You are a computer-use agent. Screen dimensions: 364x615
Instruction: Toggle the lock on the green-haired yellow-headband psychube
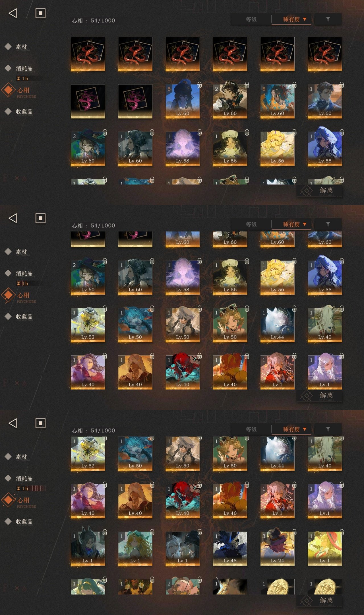pyautogui.click(x=105, y=580)
